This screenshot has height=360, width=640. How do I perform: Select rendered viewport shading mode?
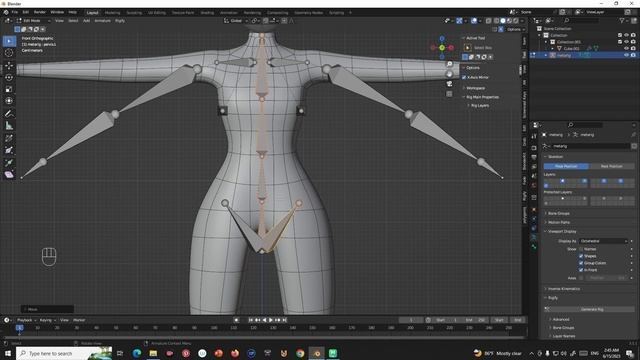516,20
